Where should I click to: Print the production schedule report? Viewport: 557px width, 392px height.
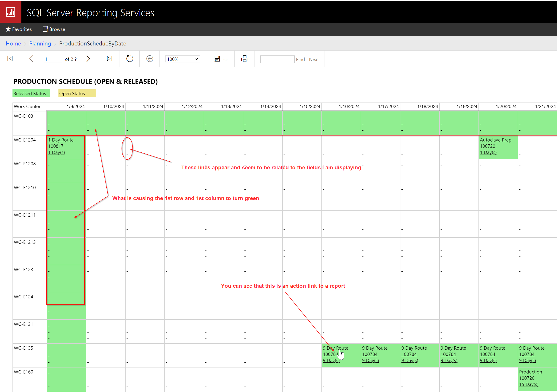244,59
